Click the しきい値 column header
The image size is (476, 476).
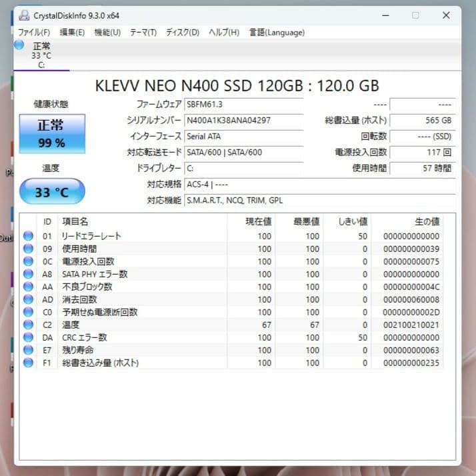coord(347,221)
